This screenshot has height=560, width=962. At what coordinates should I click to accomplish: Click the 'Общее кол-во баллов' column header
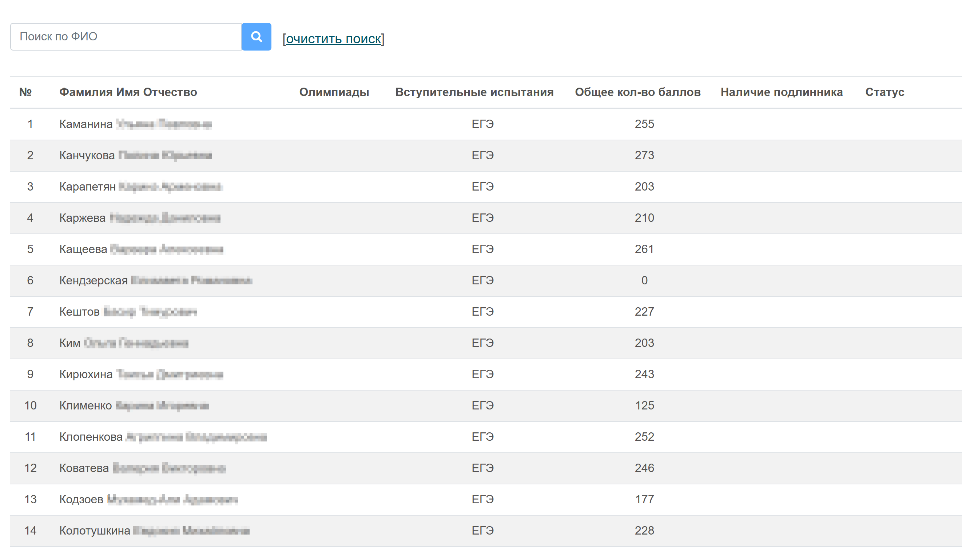[x=637, y=92]
